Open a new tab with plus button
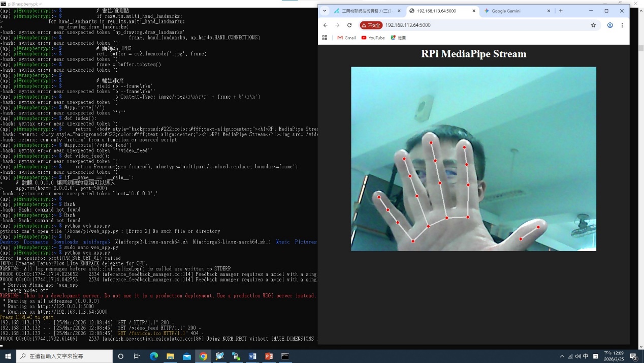The width and height of the screenshot is (644, 363). 561,11
